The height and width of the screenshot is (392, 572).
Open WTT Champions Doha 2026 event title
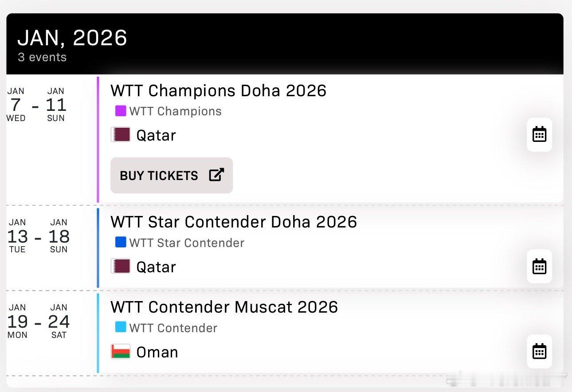coord(218,91)
